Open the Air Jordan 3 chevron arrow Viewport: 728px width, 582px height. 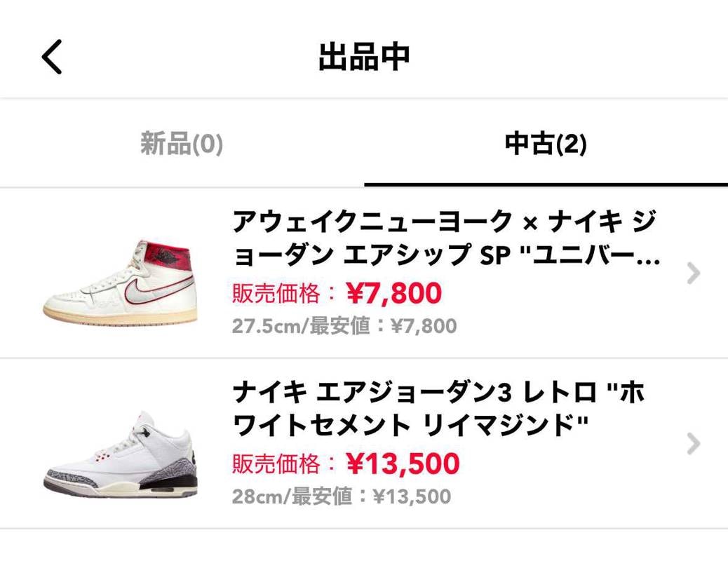click(694, 443)
